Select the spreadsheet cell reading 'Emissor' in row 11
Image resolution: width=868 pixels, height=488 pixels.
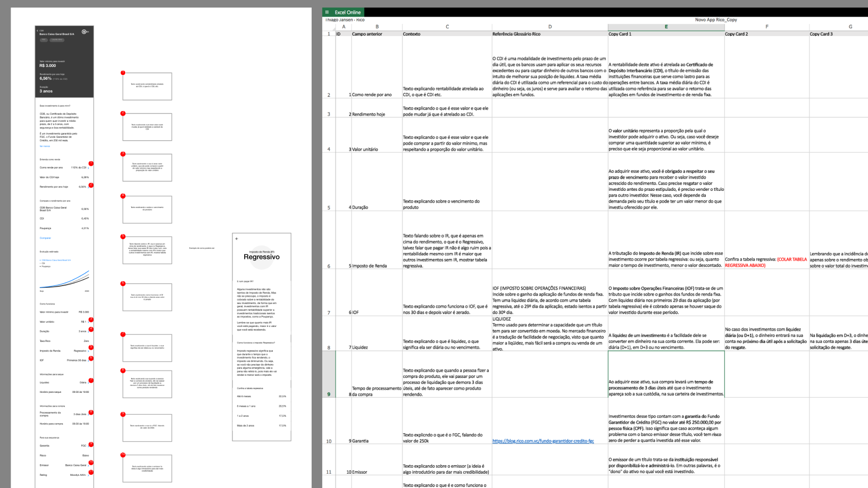377,459
